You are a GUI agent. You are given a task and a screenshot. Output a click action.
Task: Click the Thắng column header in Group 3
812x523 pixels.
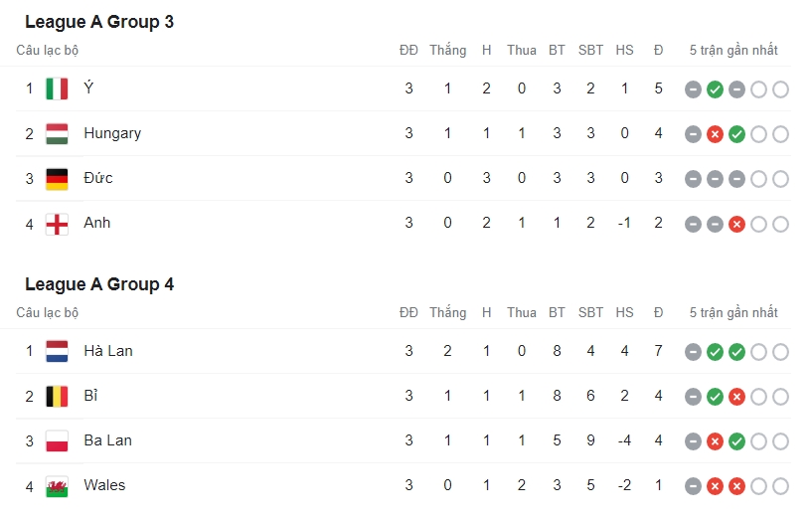[448, 51]
